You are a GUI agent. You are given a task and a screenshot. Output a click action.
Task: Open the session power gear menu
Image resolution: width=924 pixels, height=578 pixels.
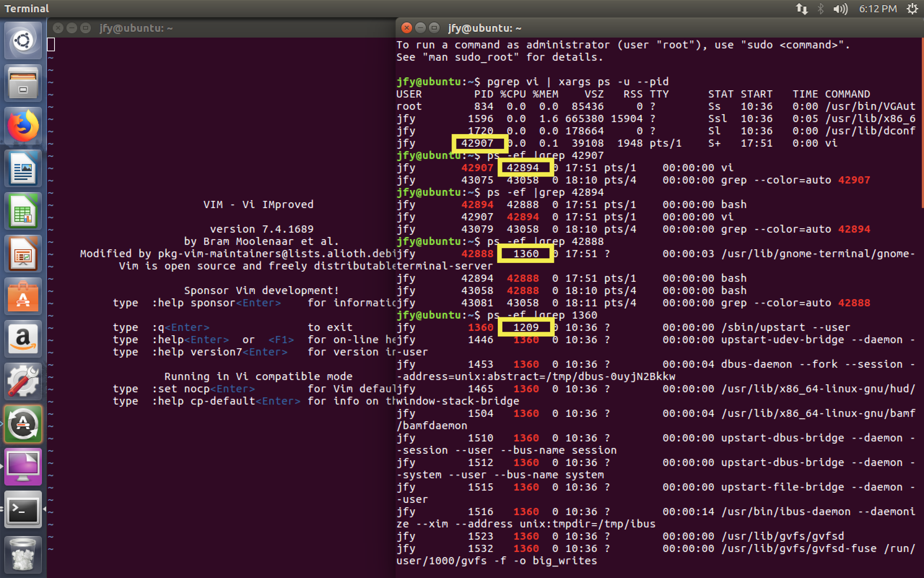click(912, 8)
